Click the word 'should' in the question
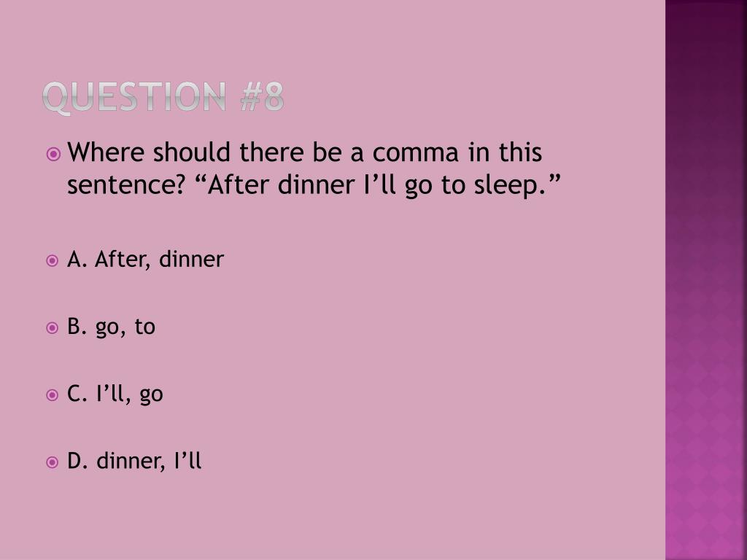Image resolution: width=747 pixels, height=560 pixels. click(x=192, y=152)
